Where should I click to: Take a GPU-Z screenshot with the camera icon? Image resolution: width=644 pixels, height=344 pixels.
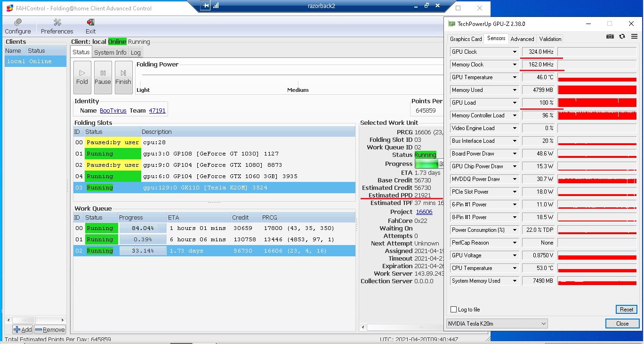click(610, 36)
